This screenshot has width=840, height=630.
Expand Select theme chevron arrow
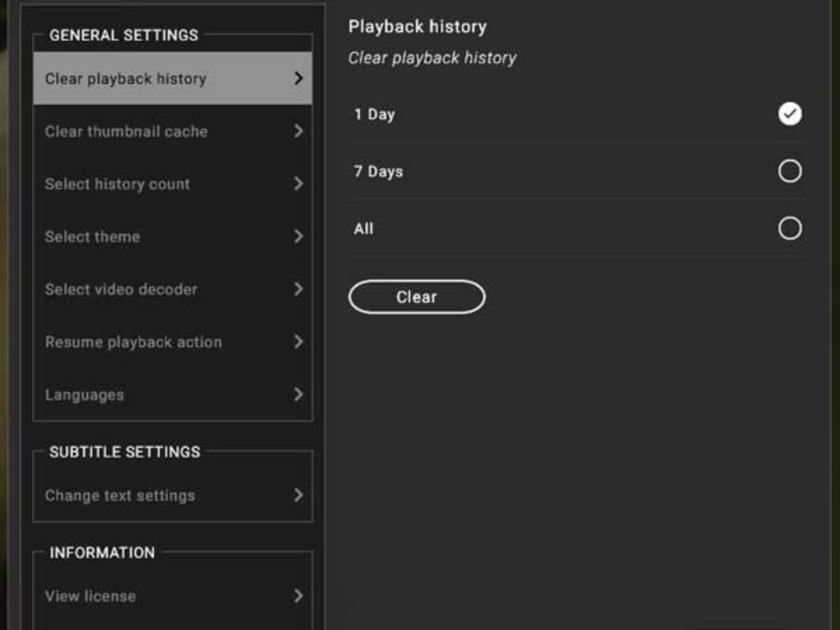[299, 237]
